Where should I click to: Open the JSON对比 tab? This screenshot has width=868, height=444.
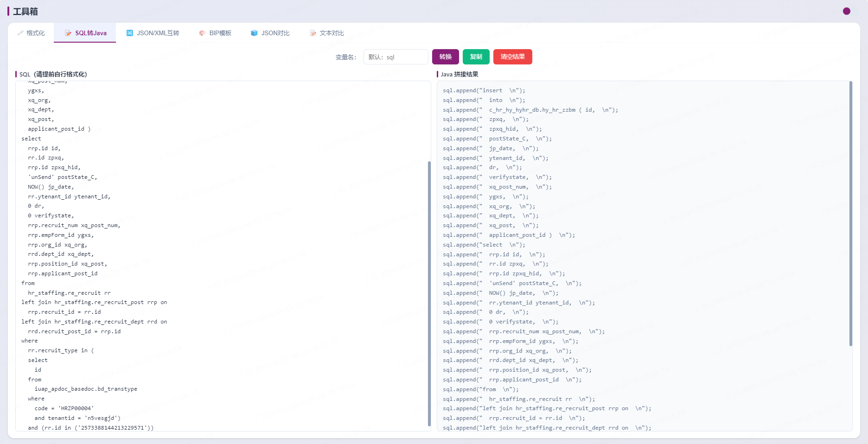270,33
